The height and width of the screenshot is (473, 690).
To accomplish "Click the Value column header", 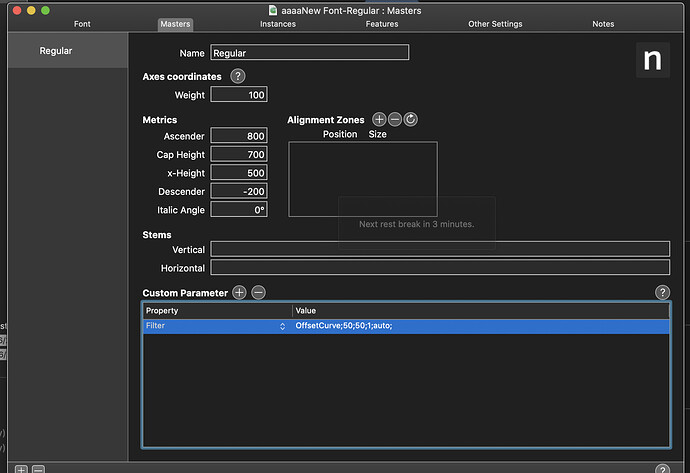I will [481, 311].
